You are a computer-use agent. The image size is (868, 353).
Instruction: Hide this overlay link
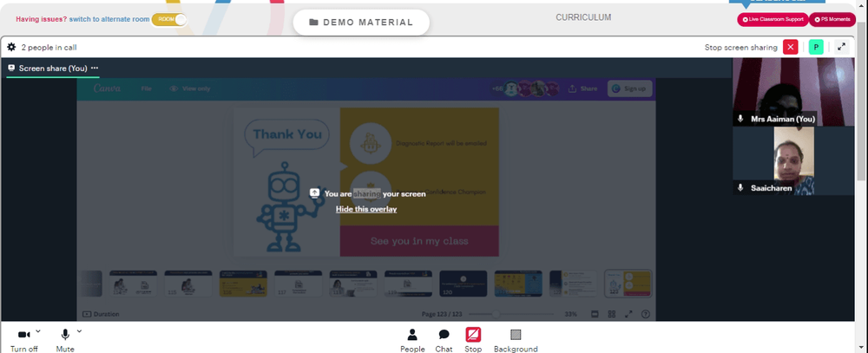pos(366,209)
